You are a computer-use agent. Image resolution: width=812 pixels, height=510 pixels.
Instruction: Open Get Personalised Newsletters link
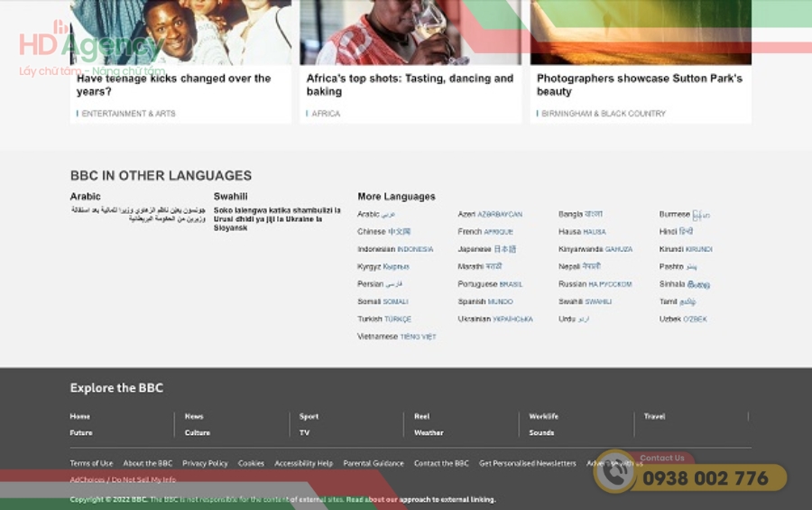pos(527,463)
